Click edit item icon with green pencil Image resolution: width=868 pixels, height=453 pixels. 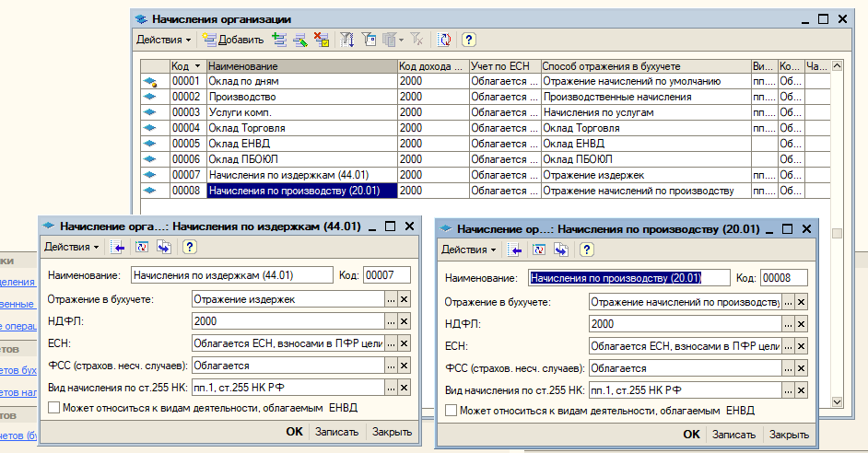coord(300,40)
